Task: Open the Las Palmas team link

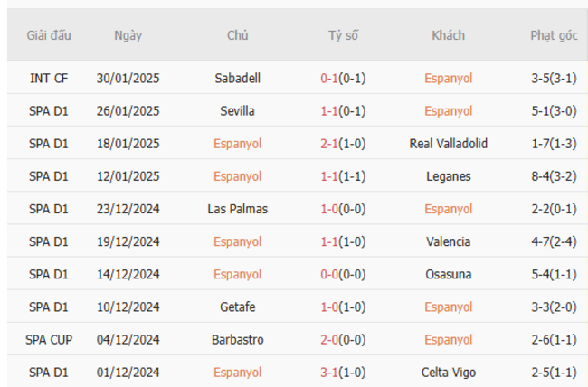Action: [x=237, y=209]
